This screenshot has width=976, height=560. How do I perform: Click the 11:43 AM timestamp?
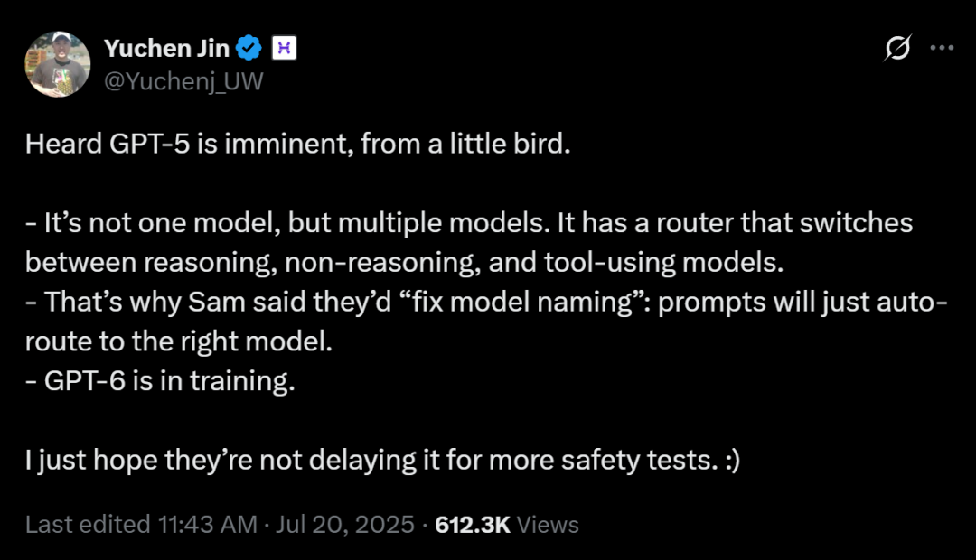pyautogui.click(x=207, y=525)
